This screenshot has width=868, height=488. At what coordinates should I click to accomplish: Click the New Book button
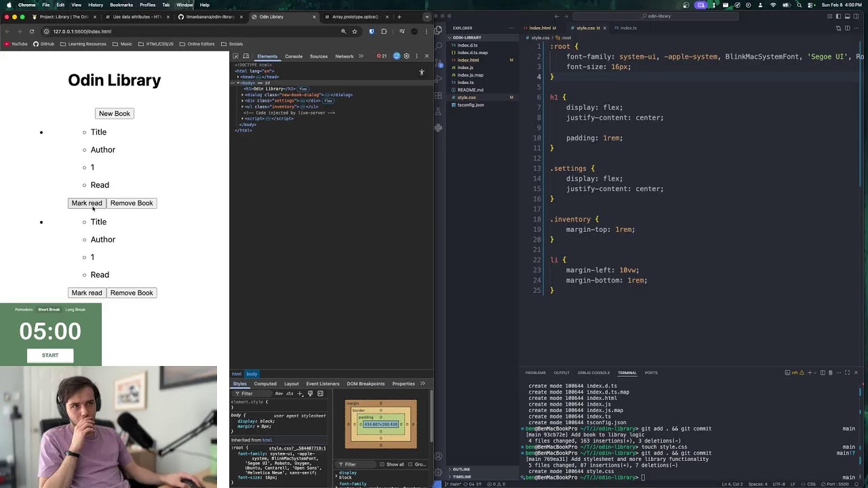pos(115,113)
